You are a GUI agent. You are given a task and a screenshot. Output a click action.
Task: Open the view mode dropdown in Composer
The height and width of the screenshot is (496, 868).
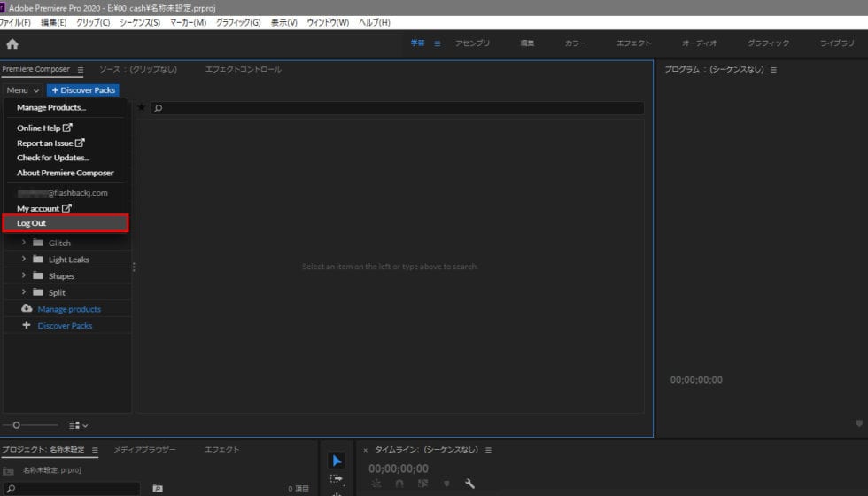(79, 425)
